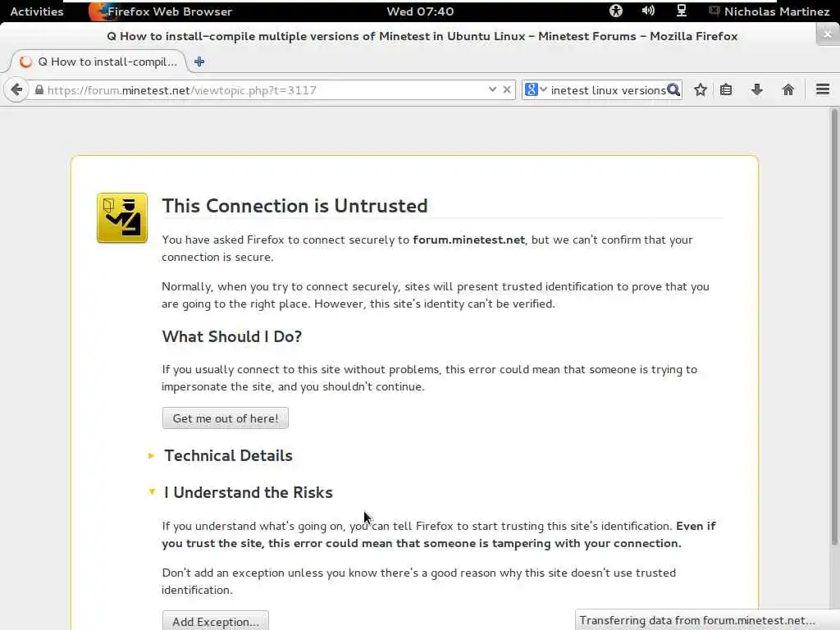Open the downloads arrow icon
Image resolution: width=840 pixels, height=630 pixels.
click(757, 89)
